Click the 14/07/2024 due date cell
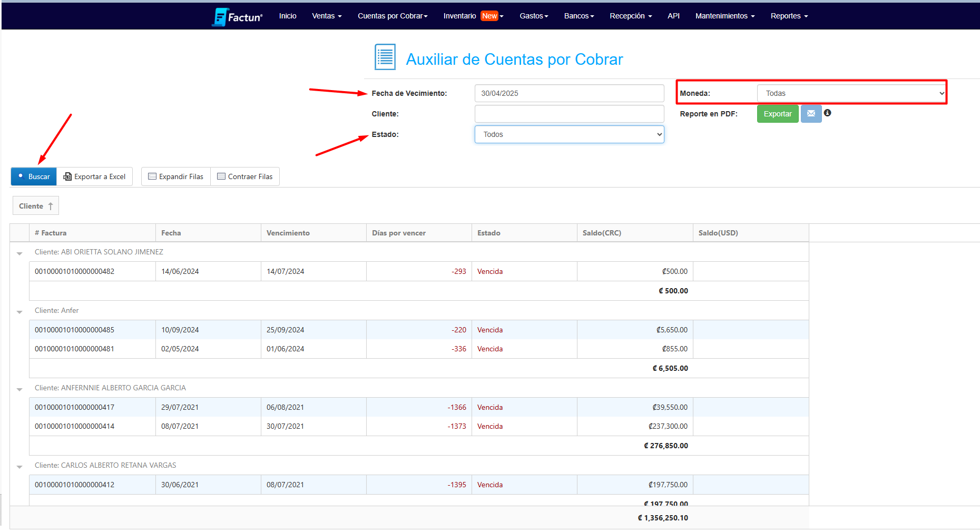The height and width of the screenshot is (532, 980). pyautogui.click(x=313, y=272)
